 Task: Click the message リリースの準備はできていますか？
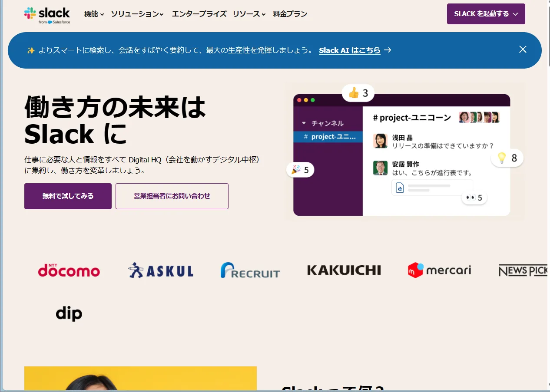pyautogui.click(x=443, y=146)
